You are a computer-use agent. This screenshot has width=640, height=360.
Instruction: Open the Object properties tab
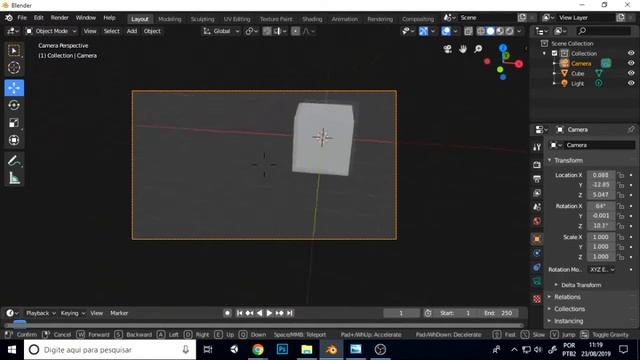pyautogui.click(x=537, y=239)
